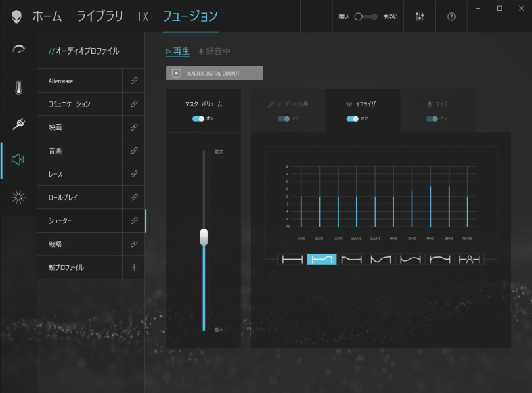Click the 1KHz equalizer band slider

[393, 197]
